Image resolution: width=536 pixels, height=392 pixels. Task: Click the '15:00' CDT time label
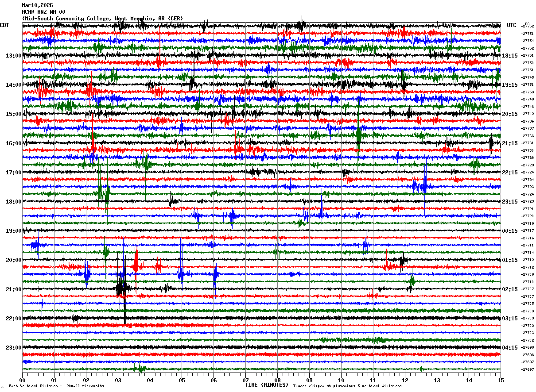[x=14, y=114]
